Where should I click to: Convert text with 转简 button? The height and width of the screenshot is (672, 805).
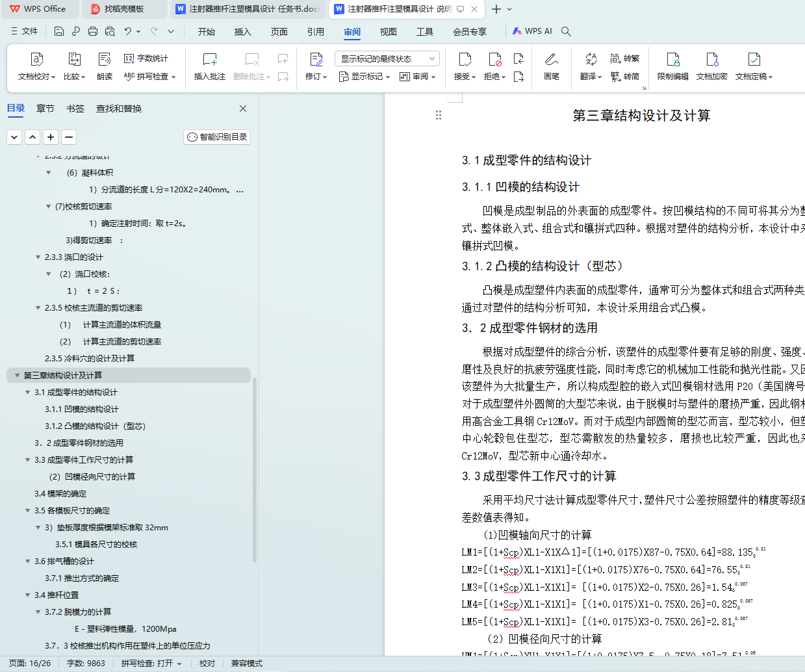click(x=625, y=77)
